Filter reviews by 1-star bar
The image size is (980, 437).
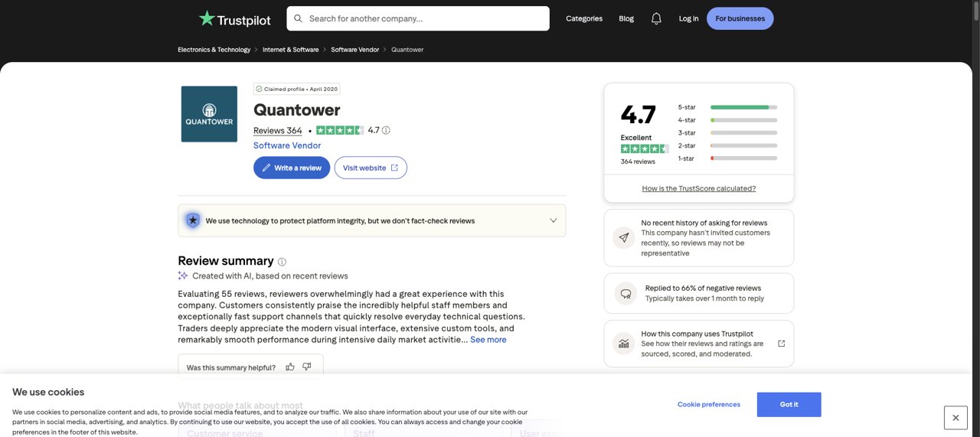(x=727, y=158)
